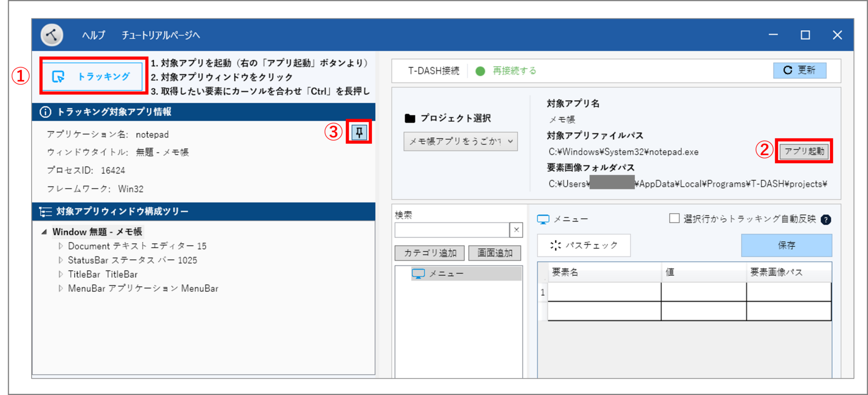Image resolution: width=868 pixels, height=395 pixels.
Task: Enable 選択行からトラッキング自動反映 checkbox
Action: [x=674, y=219]
